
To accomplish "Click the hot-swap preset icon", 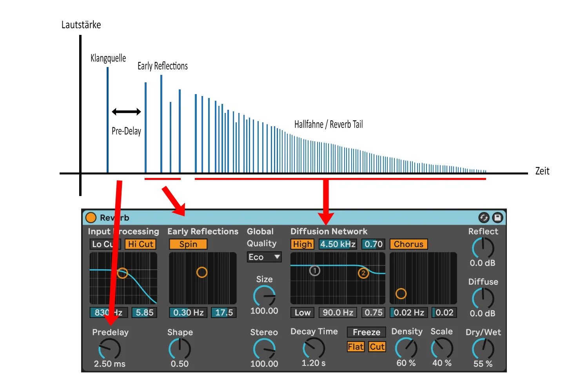I will coord(484,218).
